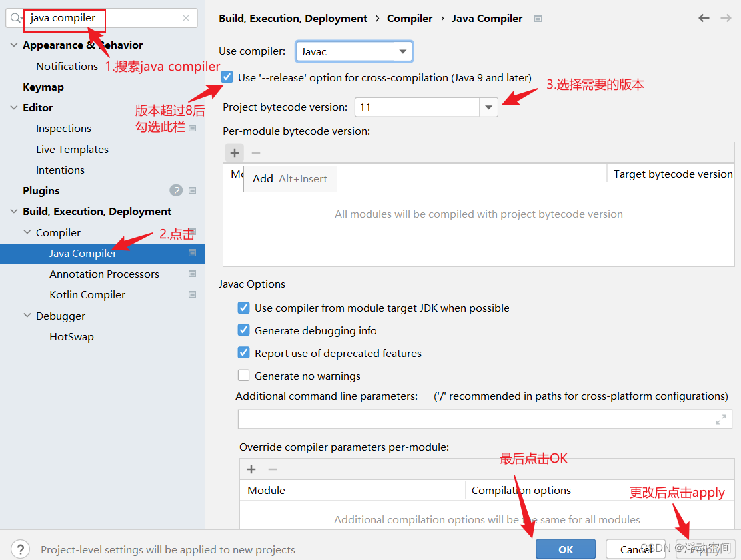
Task: Toggle Use compiler from module target JDK
Action: pos(243,308)
